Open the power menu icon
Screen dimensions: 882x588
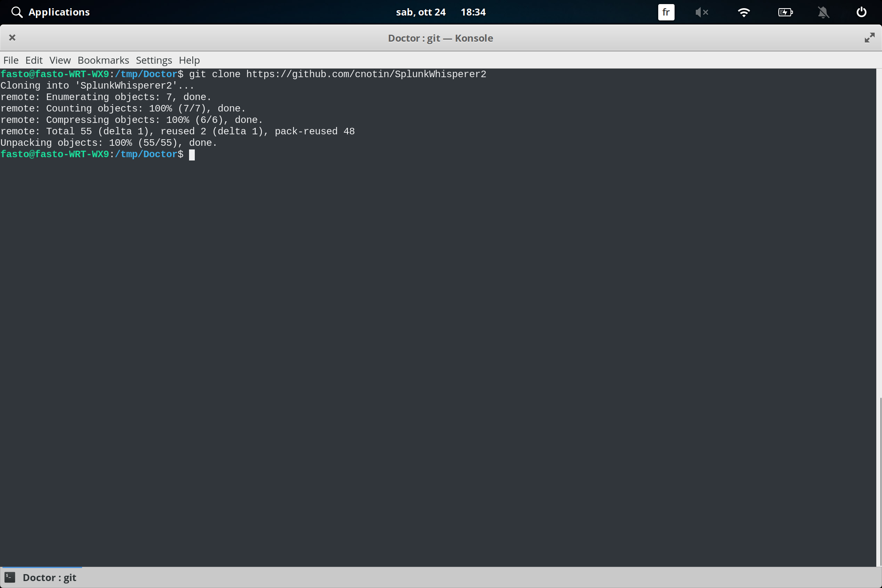862,12
